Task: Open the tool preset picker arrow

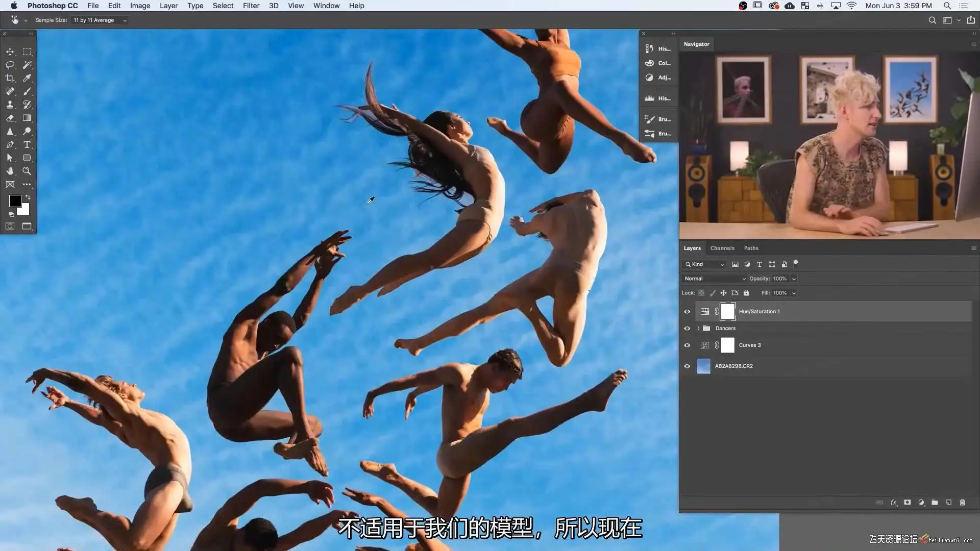Action: pyautogui.click(x=26, y=20)
